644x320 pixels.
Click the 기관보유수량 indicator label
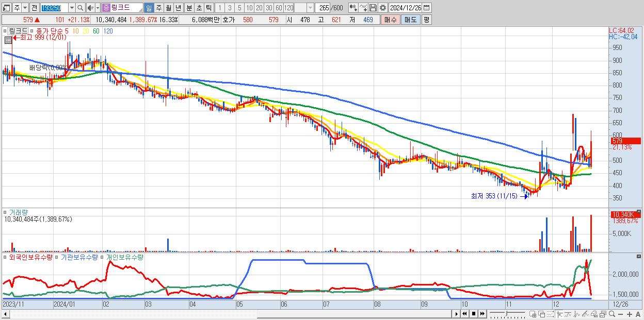tap(79, 257)
